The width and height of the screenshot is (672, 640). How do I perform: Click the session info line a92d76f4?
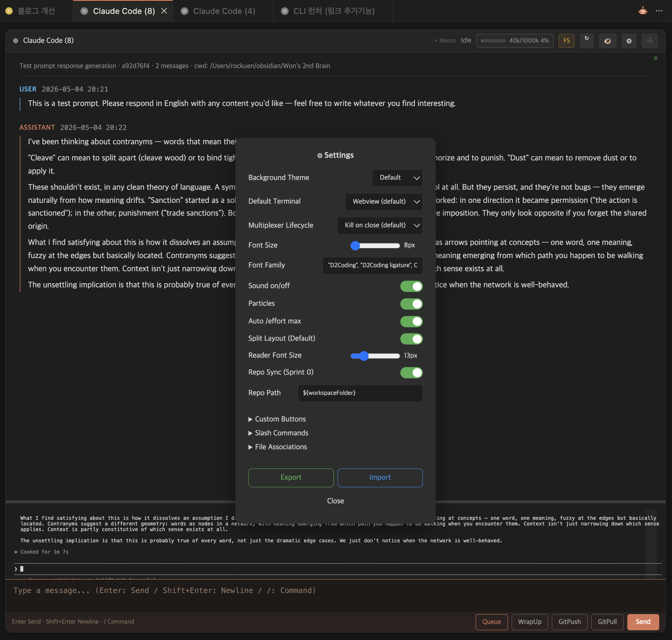point(175,66)
